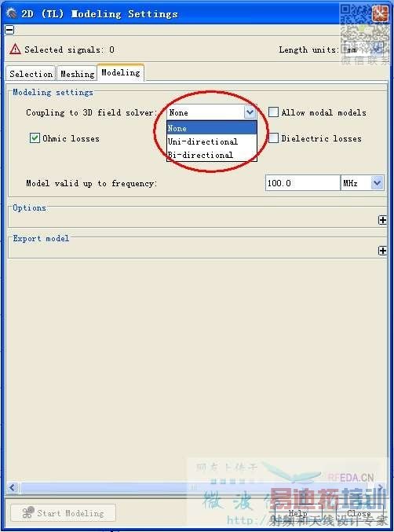The width and height of the screenshot is (394, 532).
Task: Click the Start Modeling button icon
Action: (28, 512)
